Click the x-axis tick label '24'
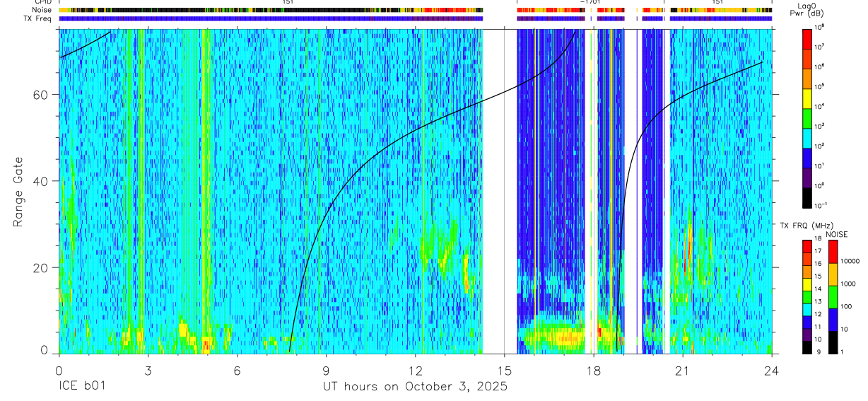This screenshot has height=401, width=868. [771, 370]
